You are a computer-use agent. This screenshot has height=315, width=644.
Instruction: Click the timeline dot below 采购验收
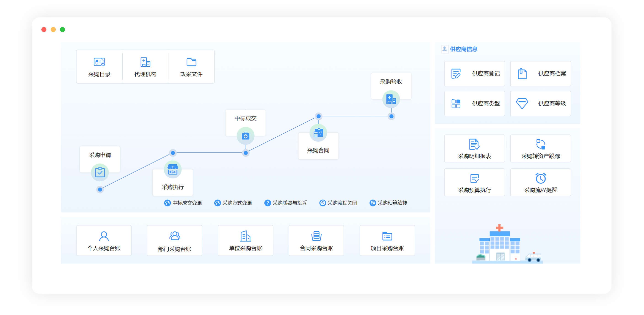pyautogui.click(x=392, y=116)
